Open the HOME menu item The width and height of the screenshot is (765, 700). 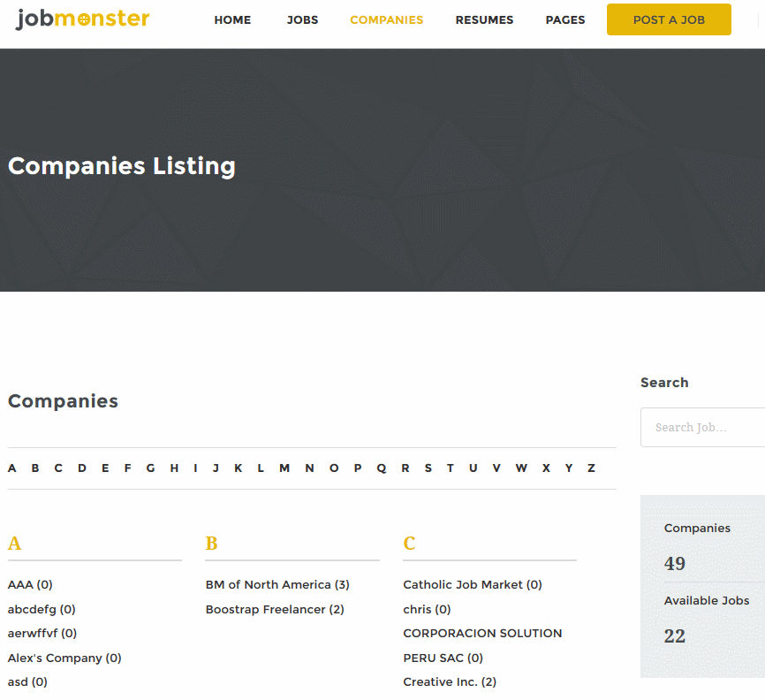(232, 20)
